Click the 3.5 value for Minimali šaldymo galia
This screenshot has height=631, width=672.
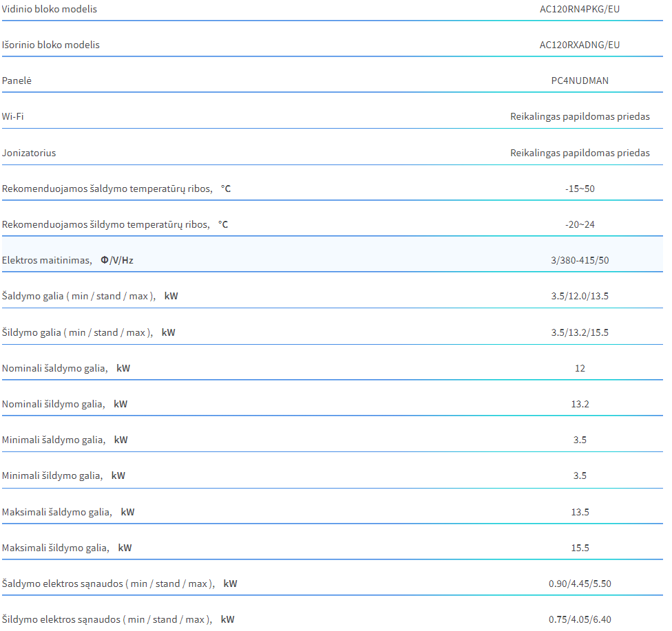(580, 440)
